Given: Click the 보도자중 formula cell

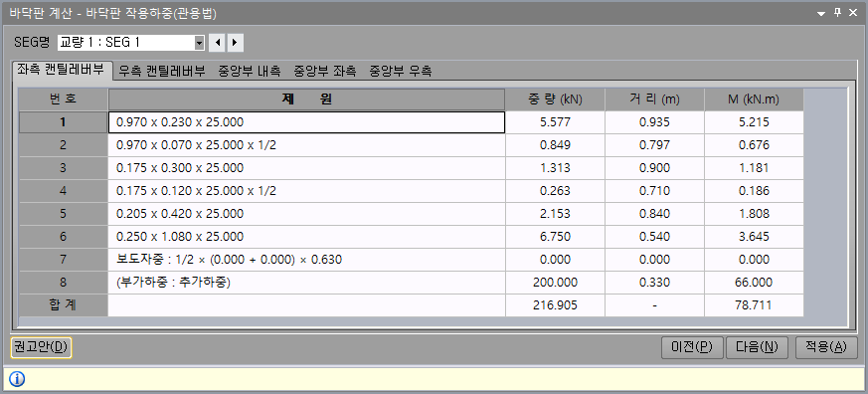Looking at the screenshot, I should (x=306, y=260).
